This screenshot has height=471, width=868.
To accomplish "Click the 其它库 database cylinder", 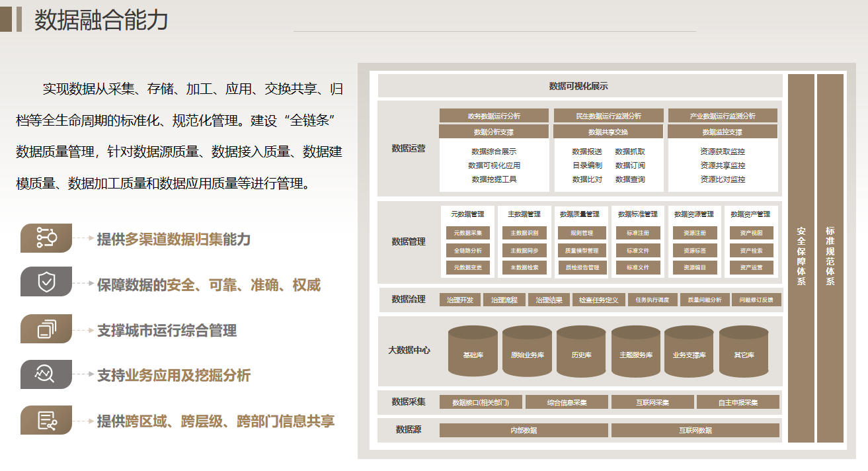I will coord(744,351).
